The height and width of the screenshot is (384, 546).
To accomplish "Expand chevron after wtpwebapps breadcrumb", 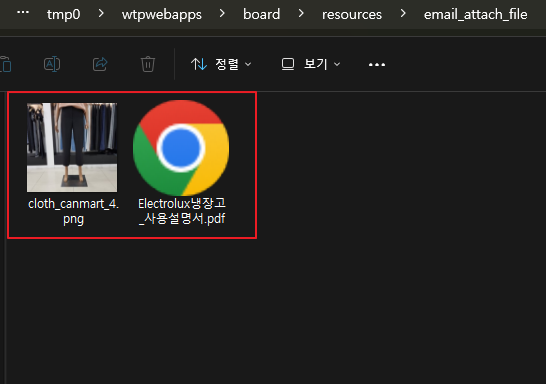I will pyautogui.click(x=222, y=14).
